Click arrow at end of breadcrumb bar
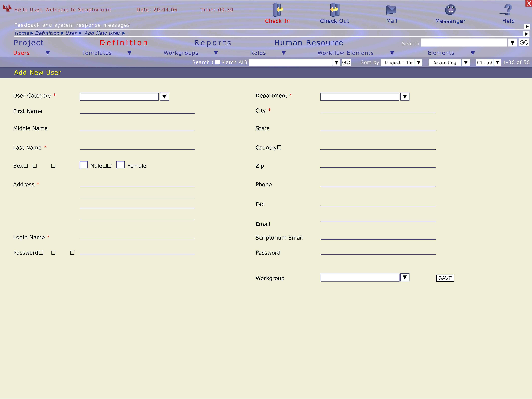Image resolution: width=532 pixels, height=399 pixels. (x=527, y=34)
